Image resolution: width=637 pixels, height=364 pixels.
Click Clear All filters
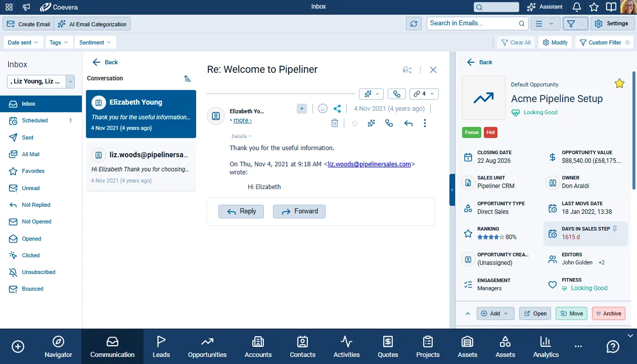click(516, 42)
